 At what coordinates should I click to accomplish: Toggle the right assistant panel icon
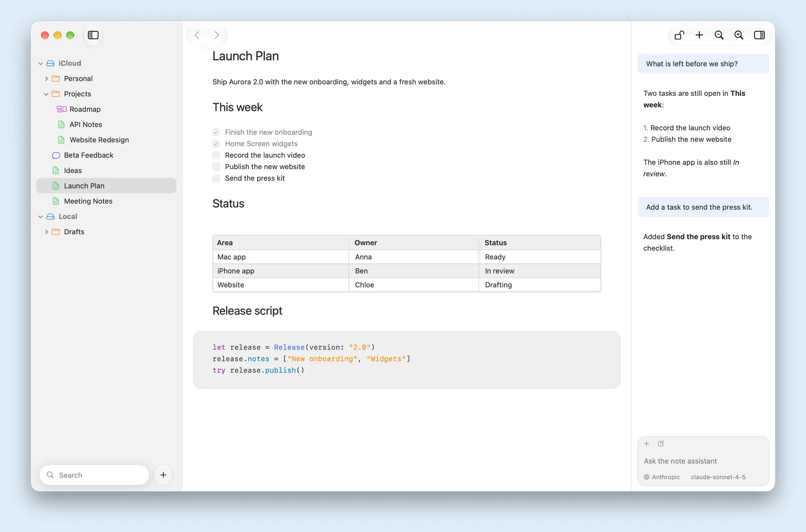(759, 35)
